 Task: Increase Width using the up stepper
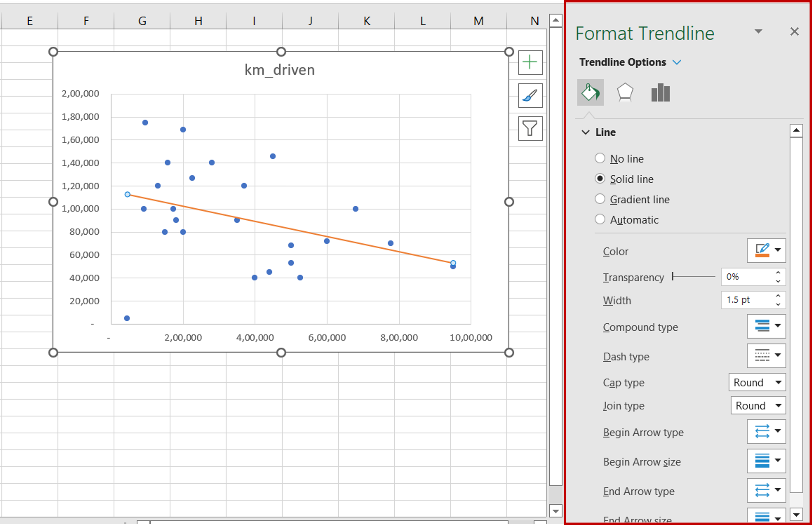(778, 296)
